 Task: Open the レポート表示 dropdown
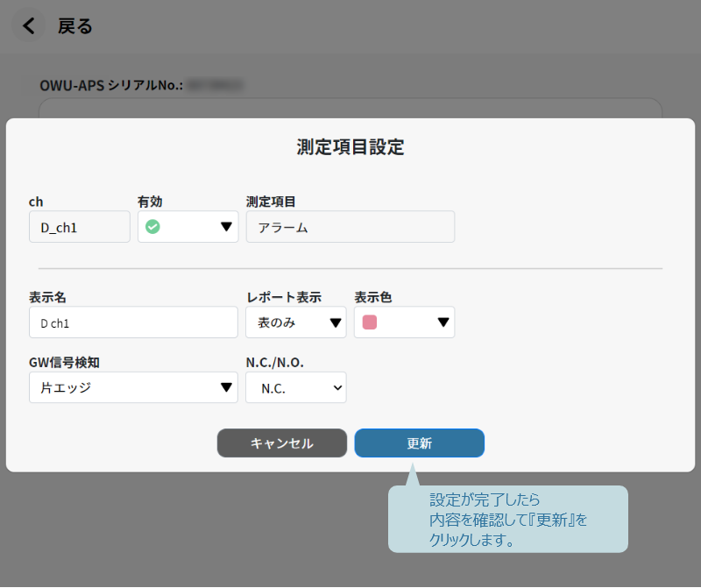(296, 322)
